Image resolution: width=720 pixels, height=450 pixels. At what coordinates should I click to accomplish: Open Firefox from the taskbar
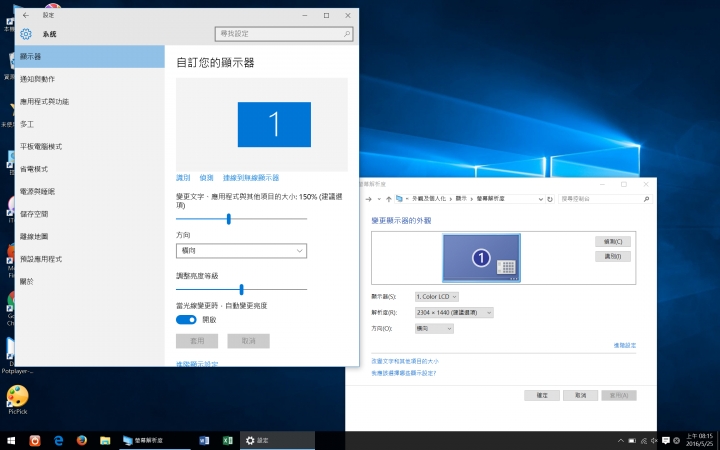point(82,441)
